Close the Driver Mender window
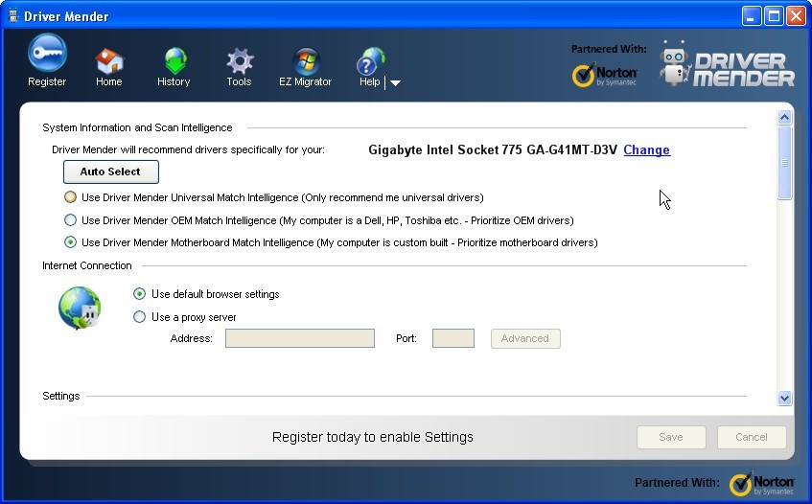The height and width of the screenshot is (504, 812). coord(796,16)
